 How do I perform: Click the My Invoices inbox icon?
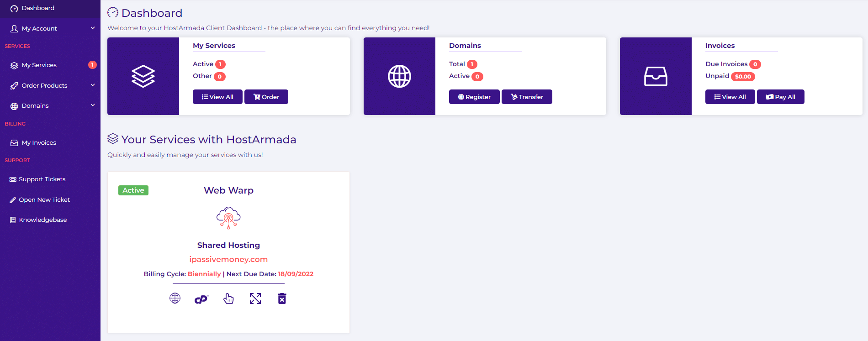click(14, 143)
